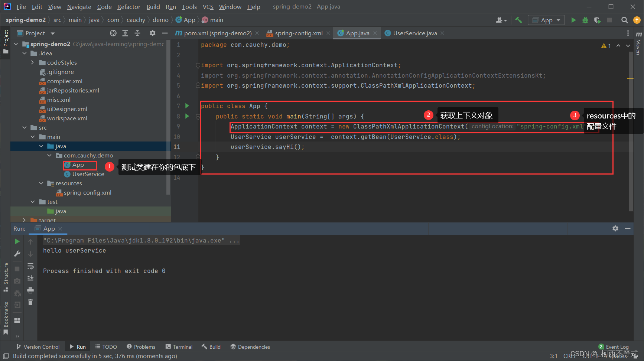Open the TODO tool window
Image resolution: width=644 pixels, height=361 pixels.
106,347
